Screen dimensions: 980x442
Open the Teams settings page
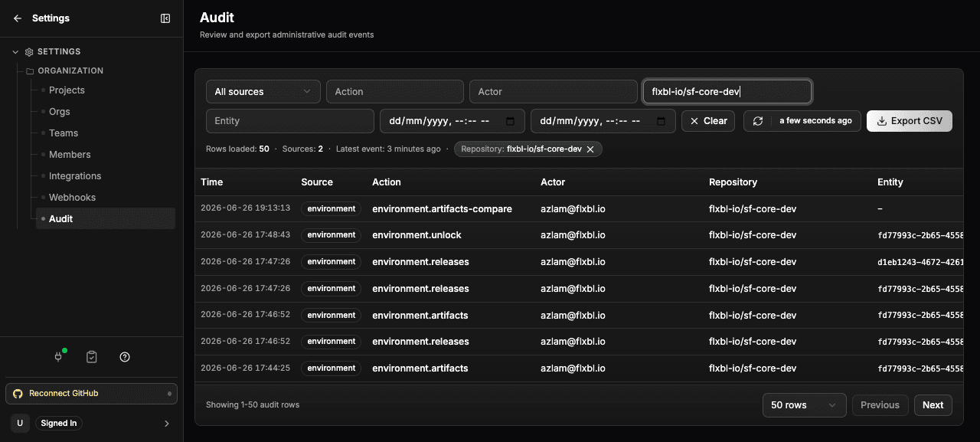click(64, 133)
